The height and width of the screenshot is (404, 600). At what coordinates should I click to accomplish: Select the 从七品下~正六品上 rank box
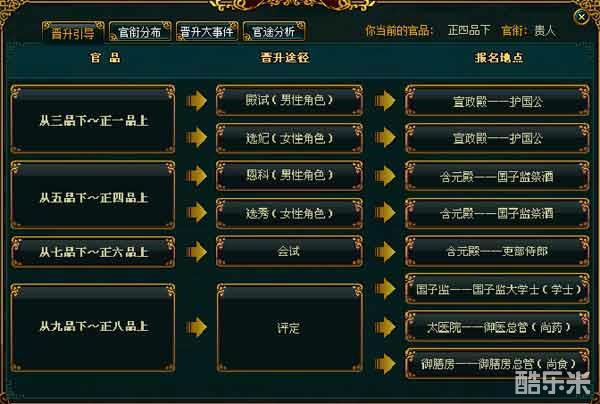pos(93,252)
